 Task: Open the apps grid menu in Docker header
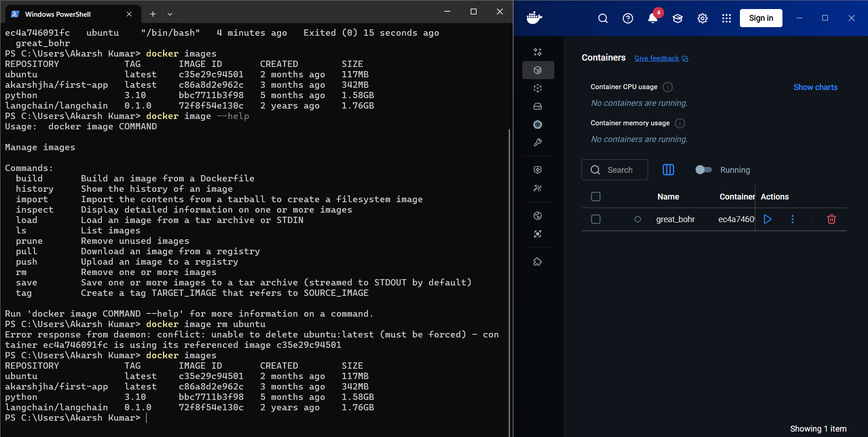pos(726,18)
